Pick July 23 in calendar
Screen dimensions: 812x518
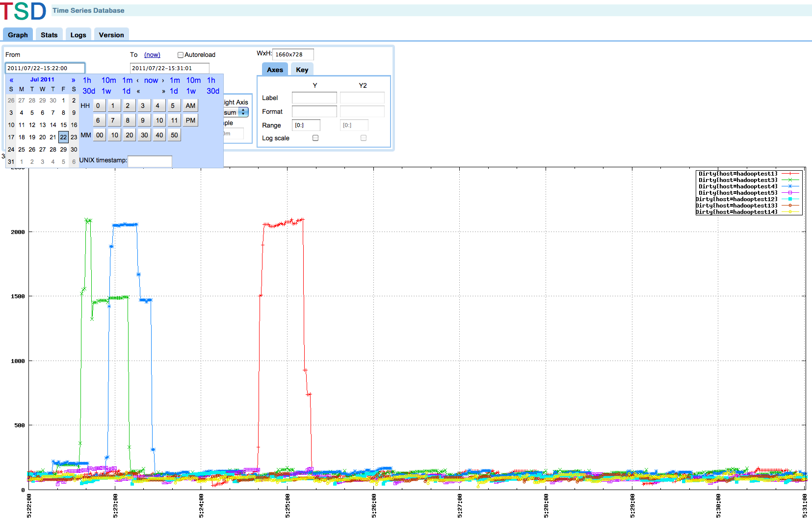click(x=74, y=137)
